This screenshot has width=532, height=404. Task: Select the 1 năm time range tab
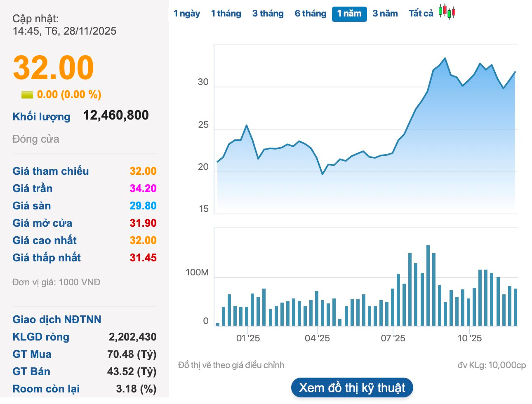(349, 14)
